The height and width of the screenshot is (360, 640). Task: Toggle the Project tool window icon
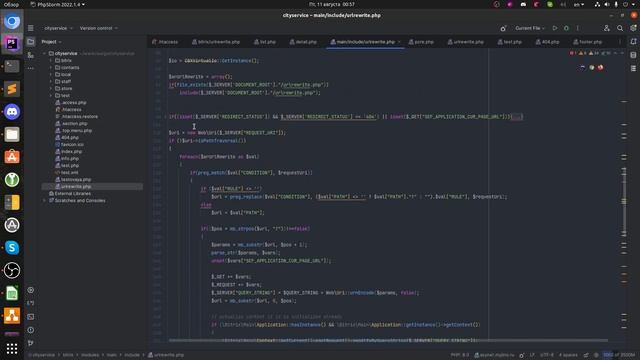tap(31, 42)
